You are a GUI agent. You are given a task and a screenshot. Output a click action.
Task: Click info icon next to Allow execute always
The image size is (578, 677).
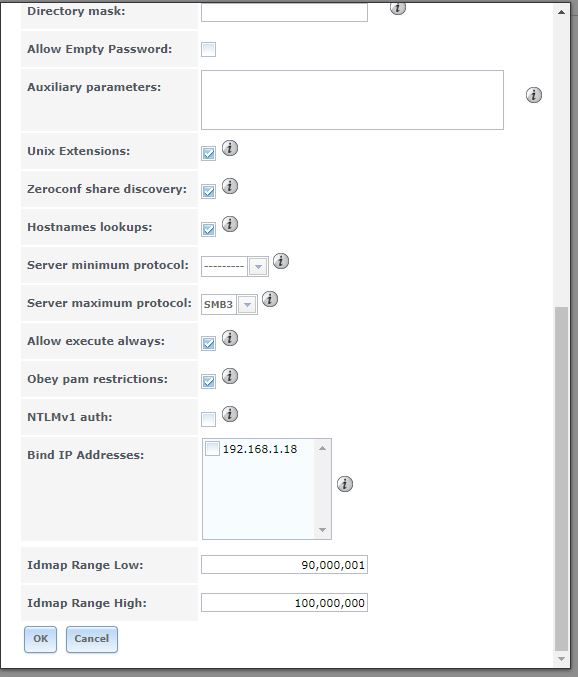(x=230, y=338)
